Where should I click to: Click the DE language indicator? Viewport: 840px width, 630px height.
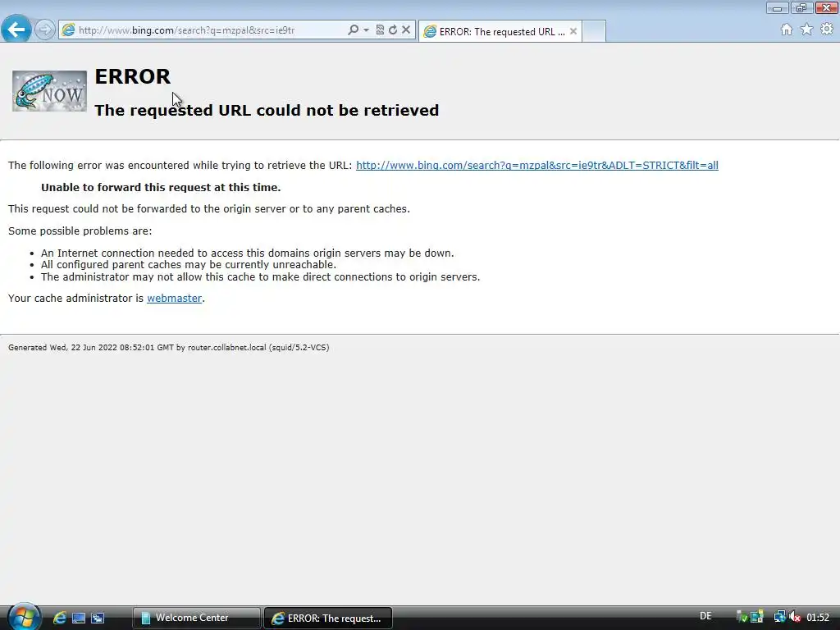pyautogui.click(x=705, y=616)
